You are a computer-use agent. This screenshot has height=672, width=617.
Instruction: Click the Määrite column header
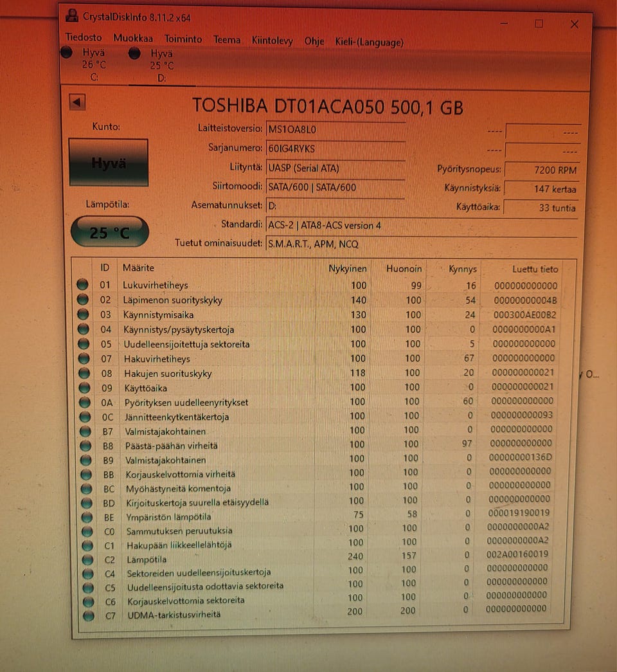coord(138,268)
